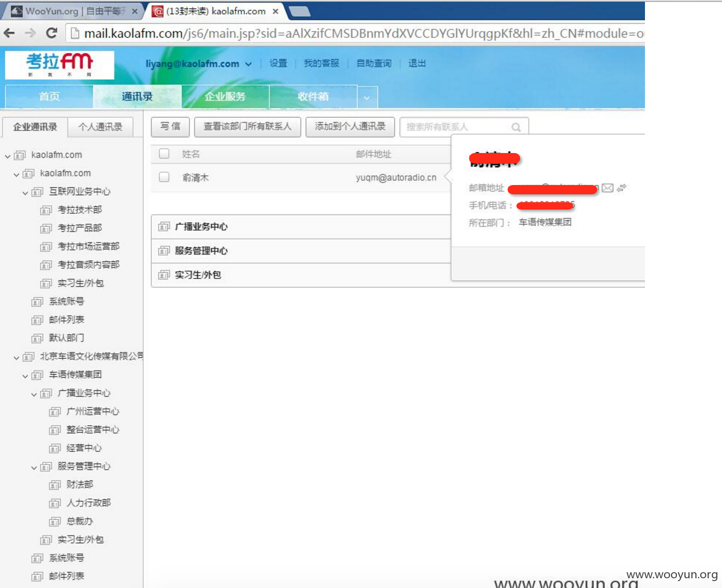Reload the page with refresh icon
The image size is (722, 588).
coord(52,33)
